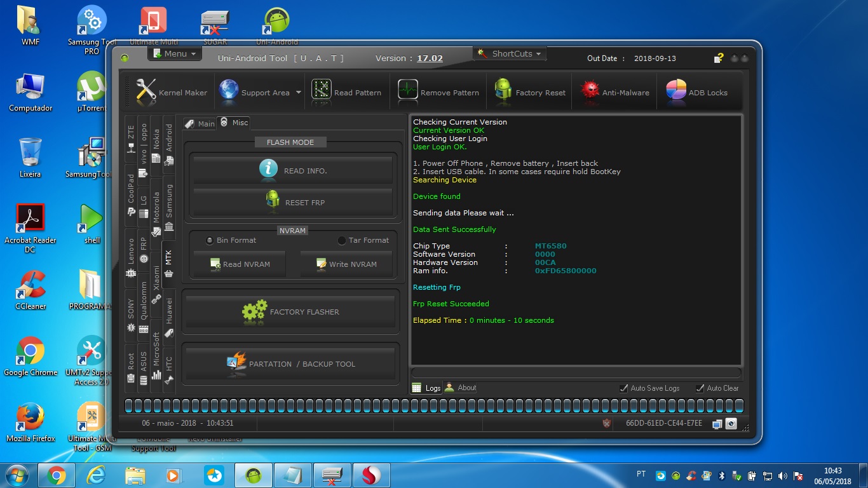
Task: Click the Write NVRAM button
Action: [x=346, y=264]
